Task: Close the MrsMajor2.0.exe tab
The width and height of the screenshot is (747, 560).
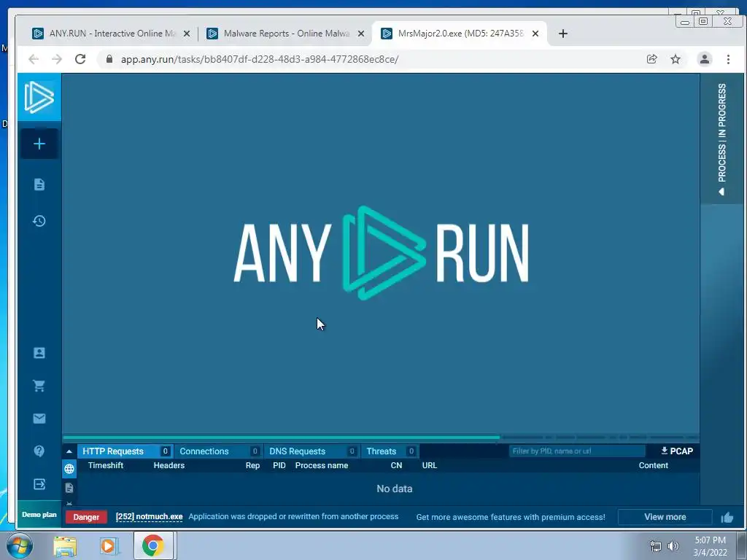Action: tap(535, 34)
